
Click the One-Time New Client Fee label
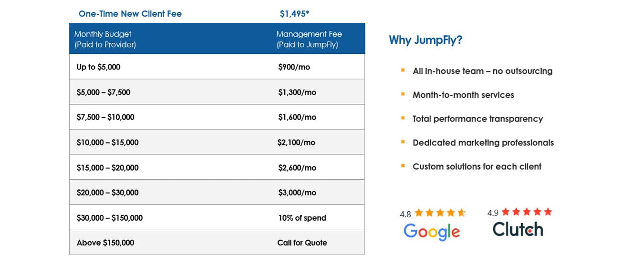click(130, 14)
